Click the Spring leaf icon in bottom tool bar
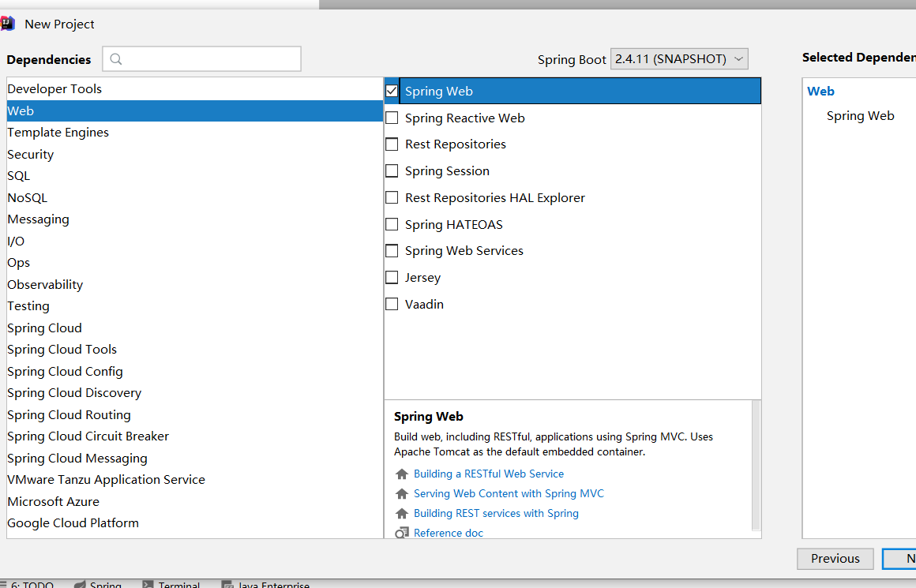The image size is (916, 588). pyautogui.click(x=80, y=584)
